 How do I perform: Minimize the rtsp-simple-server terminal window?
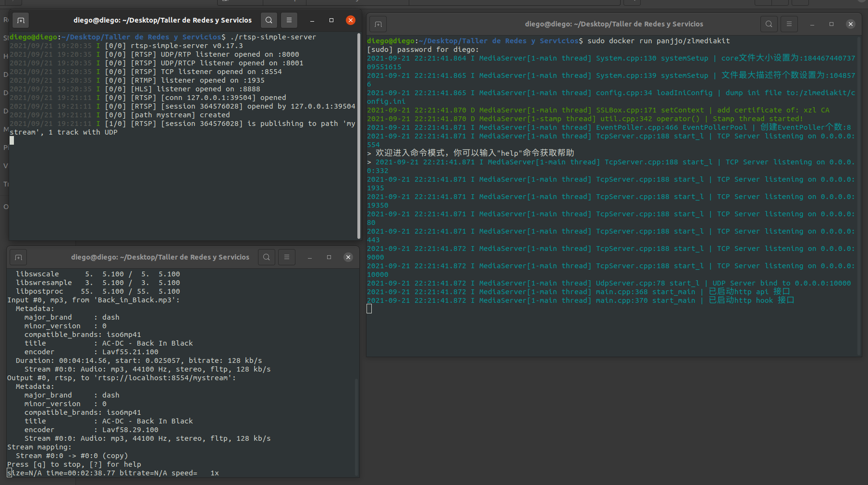coord(312,20)
